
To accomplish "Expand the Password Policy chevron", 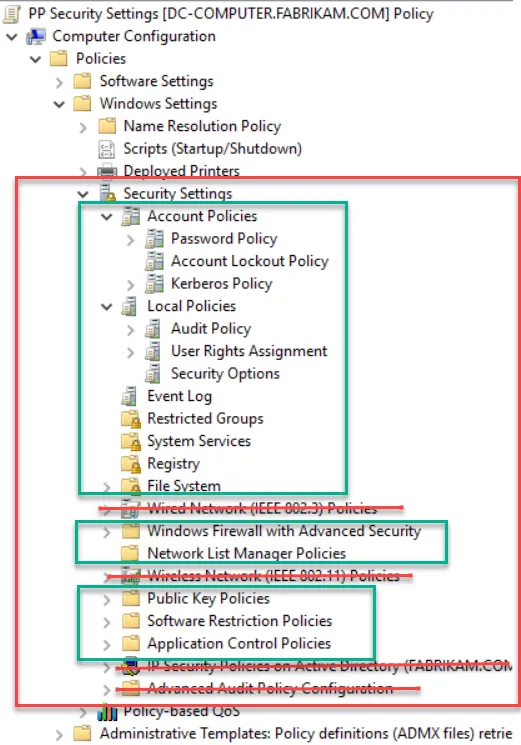I will (131, 240).
